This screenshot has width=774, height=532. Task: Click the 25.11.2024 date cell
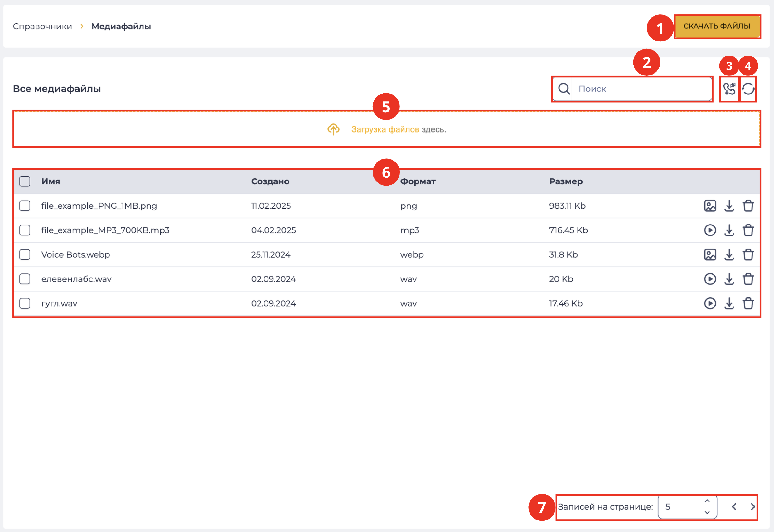pyautogui.click(x=271, y=255)
